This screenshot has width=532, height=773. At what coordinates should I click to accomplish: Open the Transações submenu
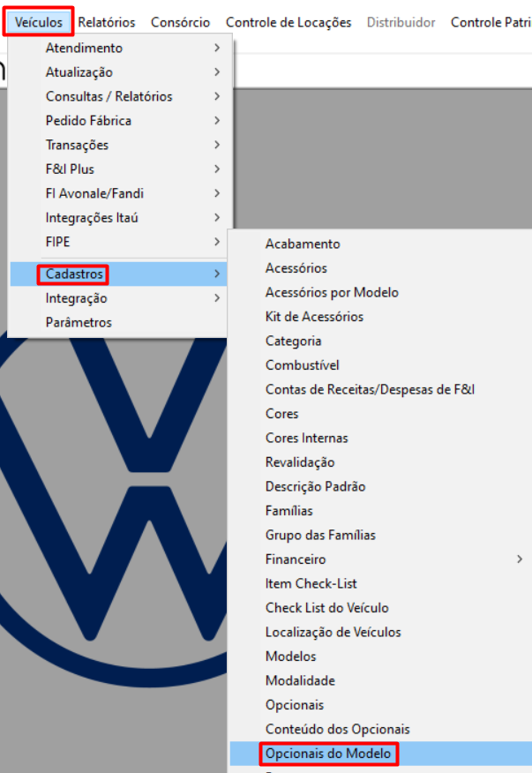point(119,145)
